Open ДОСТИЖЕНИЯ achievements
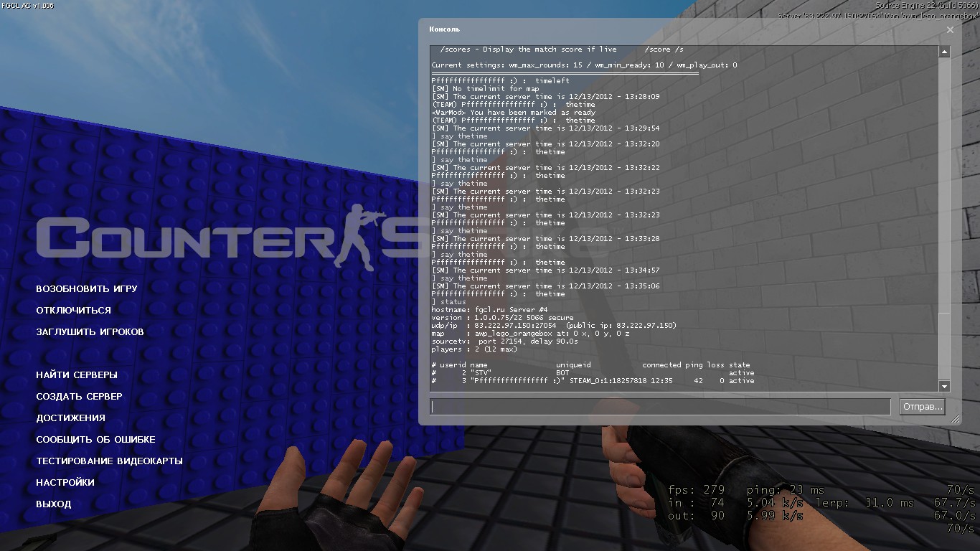Viewport: 980px width, 551px height. click(71, 418)
